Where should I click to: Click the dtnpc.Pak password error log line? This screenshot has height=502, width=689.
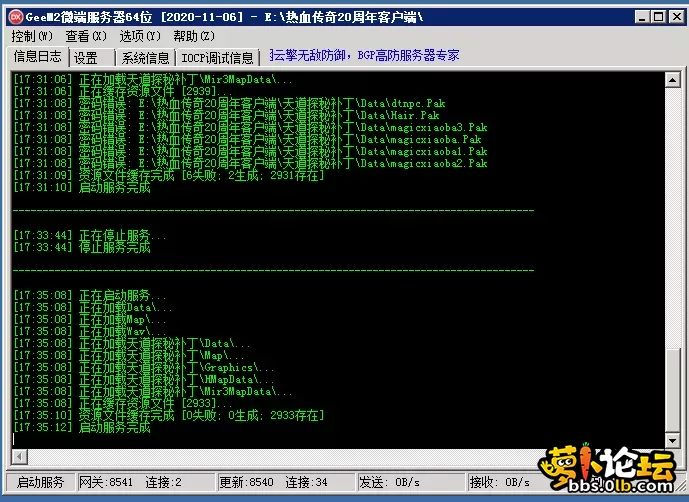(x=229, y=103)
